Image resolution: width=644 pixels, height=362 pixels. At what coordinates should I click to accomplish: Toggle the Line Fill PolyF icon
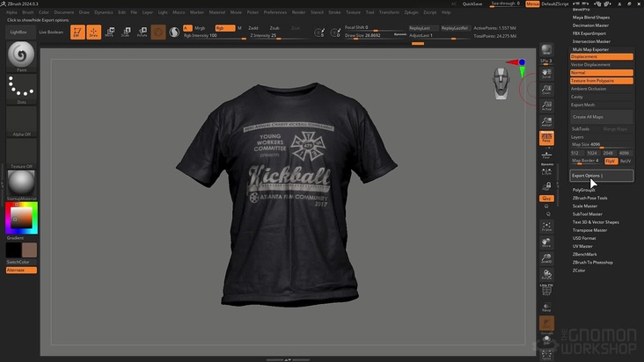point(546,290)
